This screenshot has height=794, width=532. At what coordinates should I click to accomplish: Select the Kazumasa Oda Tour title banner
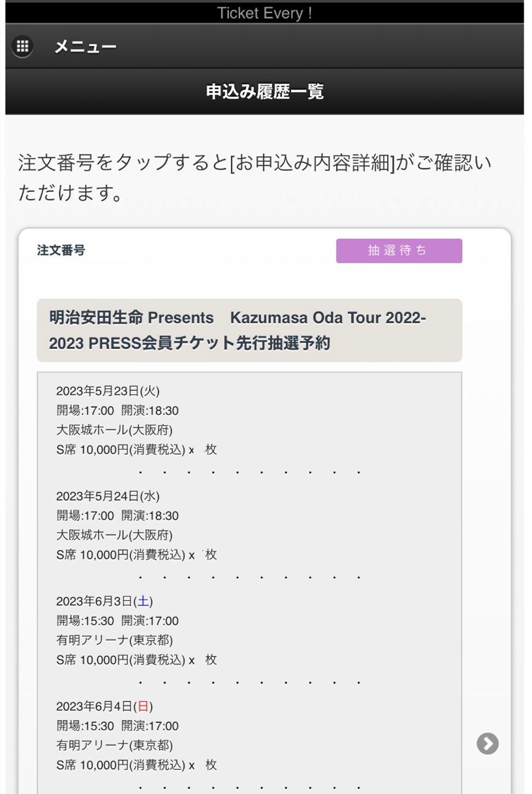pyautogui.click(x=249, y=330)
